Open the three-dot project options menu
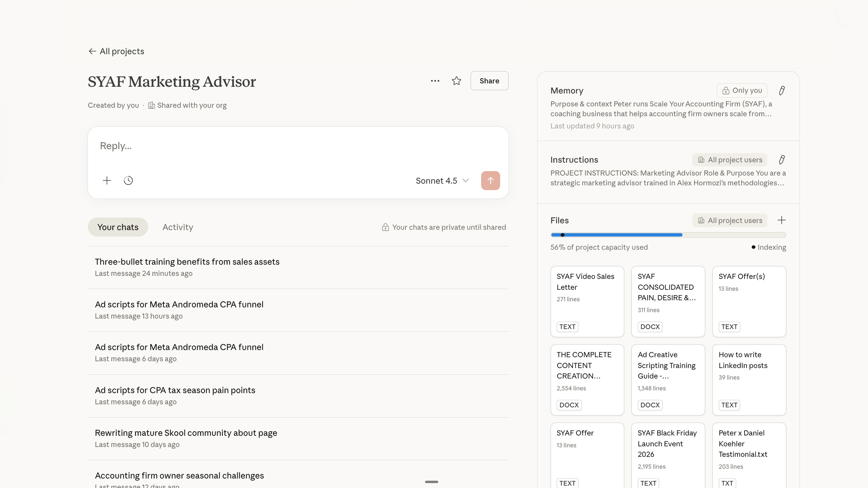Image resolution: width=868 pixels, height=488 pixels. (x=435, y=81)
